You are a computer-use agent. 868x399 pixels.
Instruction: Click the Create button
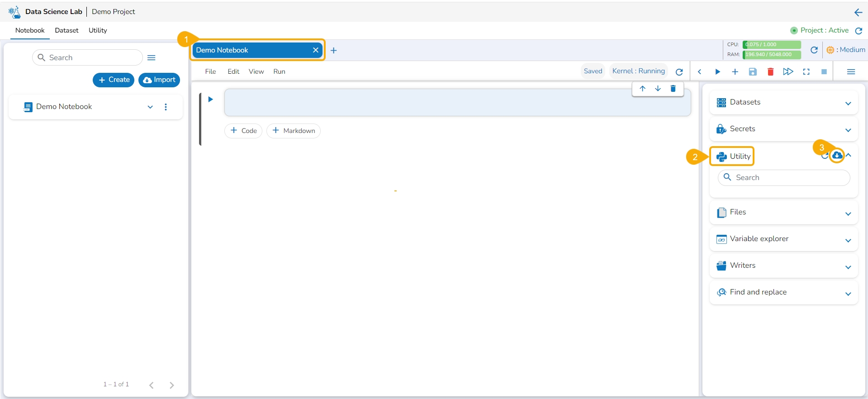pyautogui.click(x=114, y=80)
